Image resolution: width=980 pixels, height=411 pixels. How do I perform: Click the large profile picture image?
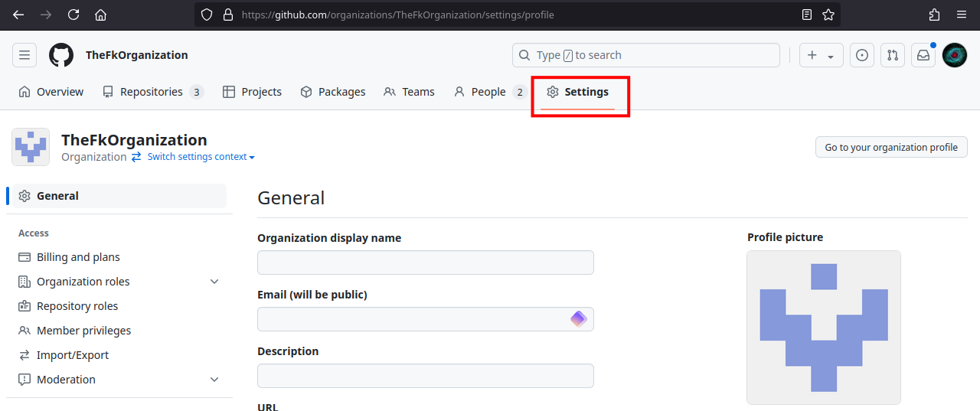click(824, 328)
